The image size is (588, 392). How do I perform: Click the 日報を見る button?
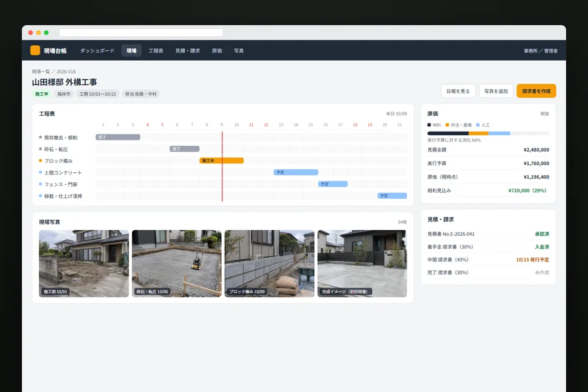click(x=458, y=91)
